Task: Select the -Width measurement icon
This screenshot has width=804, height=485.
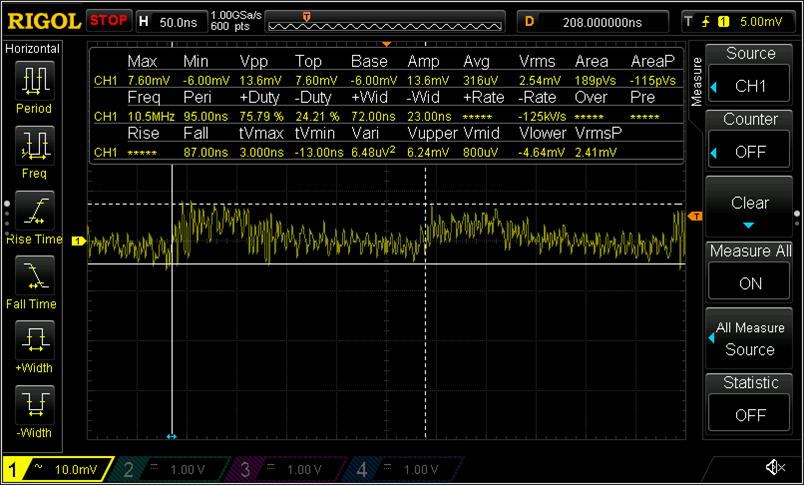Action: click(34, 406)
